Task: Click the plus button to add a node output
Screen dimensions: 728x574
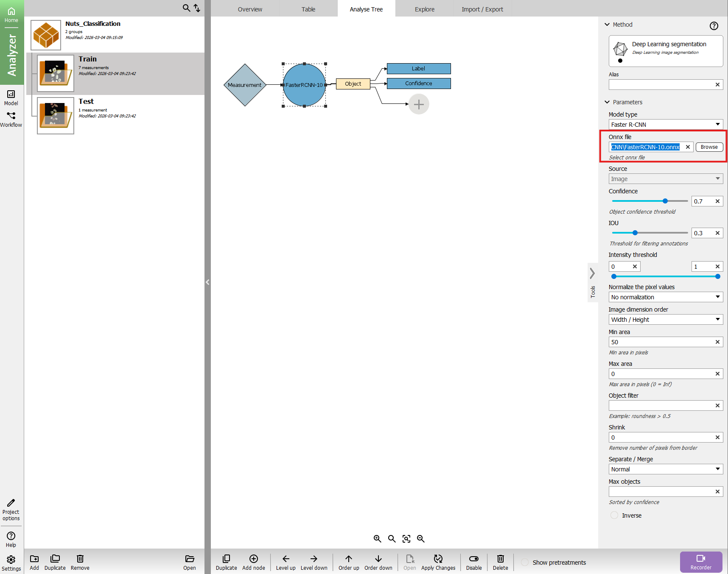Action: tap(419, 104)
